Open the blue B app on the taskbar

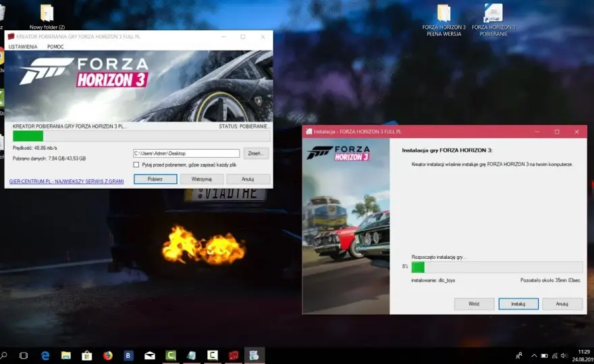coord(128,355)
